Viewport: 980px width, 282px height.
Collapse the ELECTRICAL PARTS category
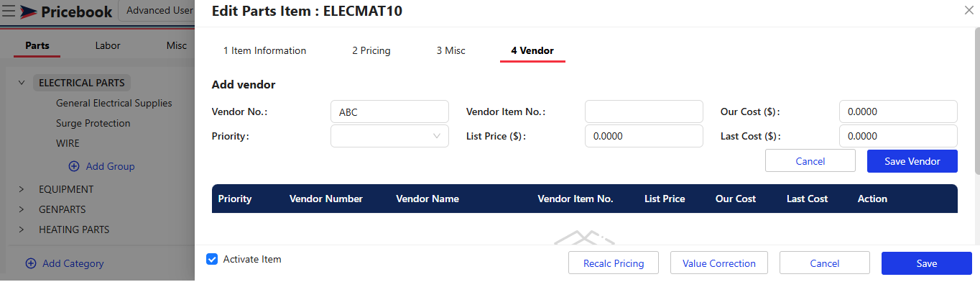pos(22,83)
